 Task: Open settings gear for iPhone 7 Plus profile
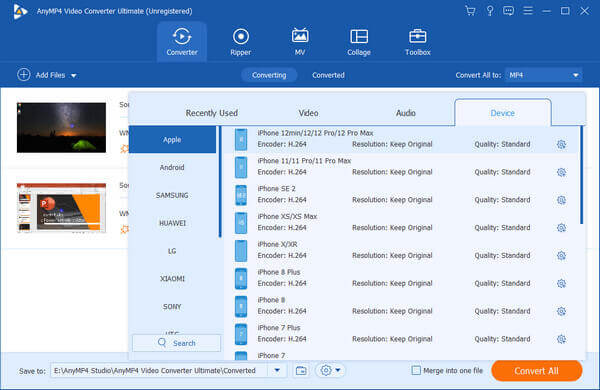tap(561, 339)
